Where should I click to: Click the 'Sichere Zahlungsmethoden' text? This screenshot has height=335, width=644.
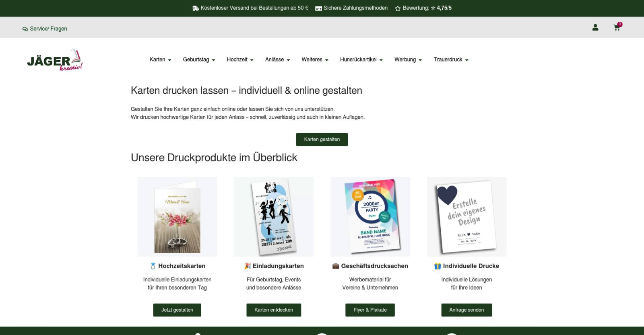point(356,8)
